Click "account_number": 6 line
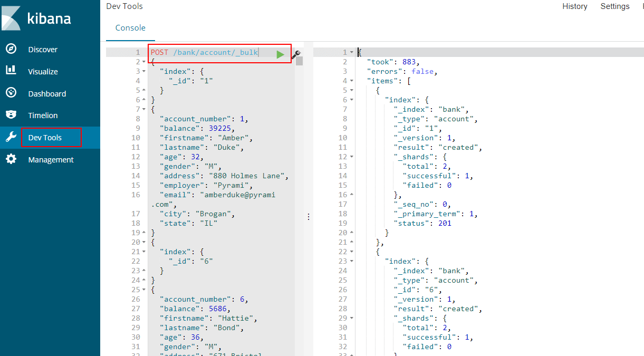644x356 pixels. [x=204, y=300]
